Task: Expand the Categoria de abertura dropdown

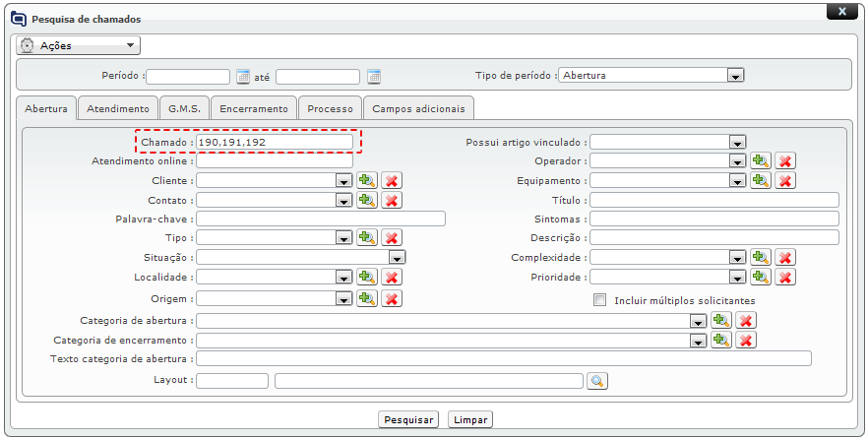Action: tap(698, 321)
